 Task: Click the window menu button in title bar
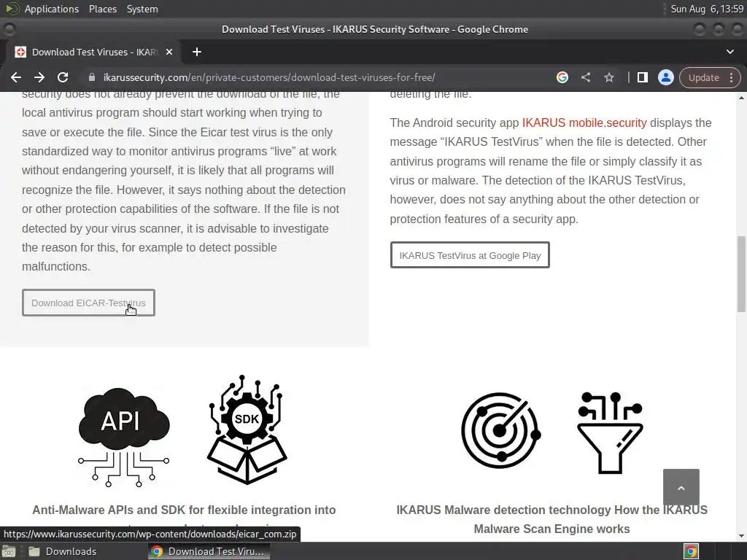pos(9,29)
